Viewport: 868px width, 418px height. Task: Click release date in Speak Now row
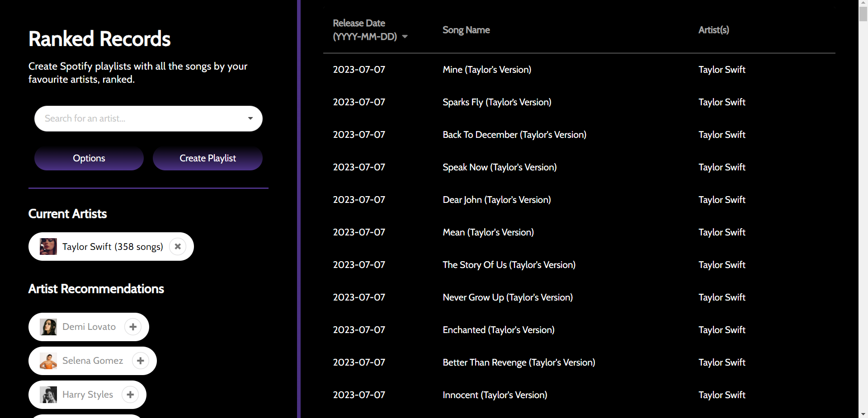(359, 167)
